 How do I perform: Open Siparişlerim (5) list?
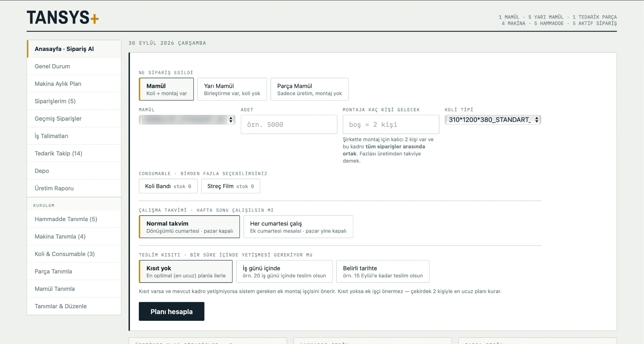(x=74, y=101)
